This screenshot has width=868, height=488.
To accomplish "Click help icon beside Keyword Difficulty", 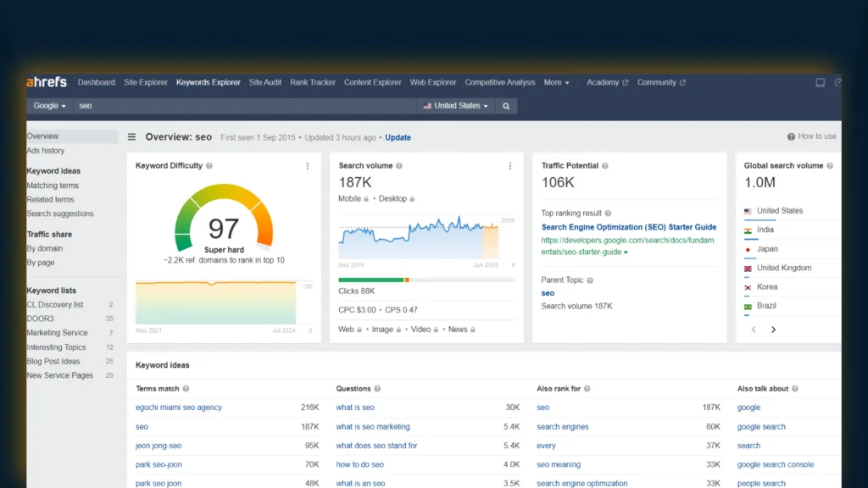I will (209, 166).
